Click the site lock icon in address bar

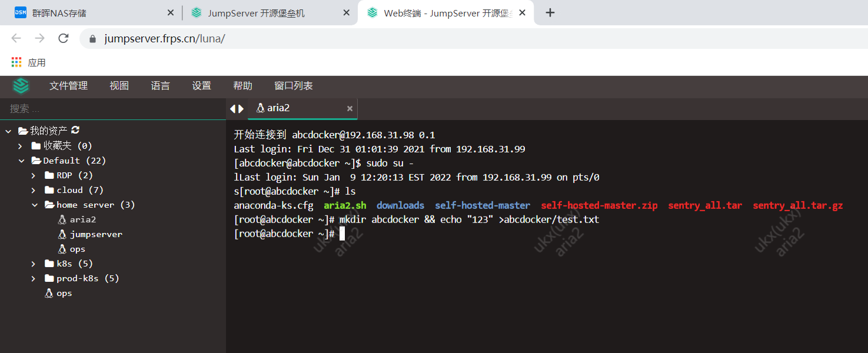pyautogui.click(x=92, y=39)
